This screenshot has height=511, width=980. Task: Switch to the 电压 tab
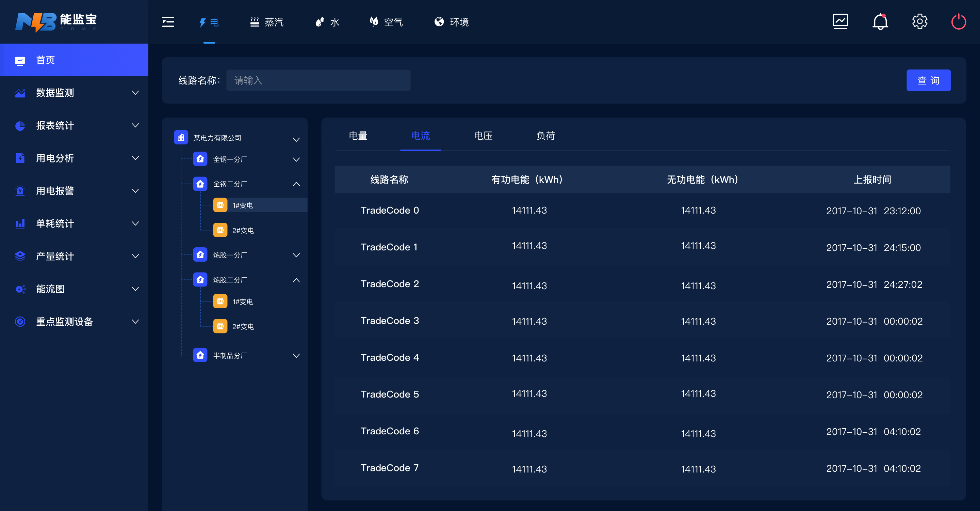coord(483,136)
